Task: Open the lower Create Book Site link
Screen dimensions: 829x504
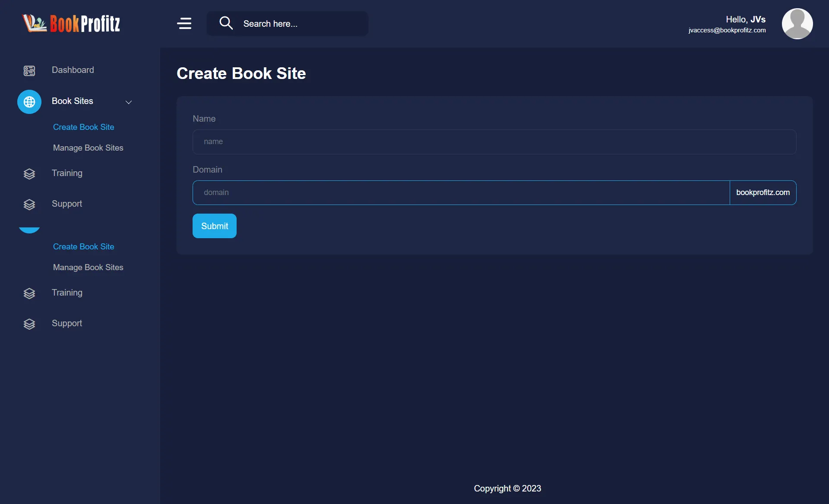Action: [84, 246]
